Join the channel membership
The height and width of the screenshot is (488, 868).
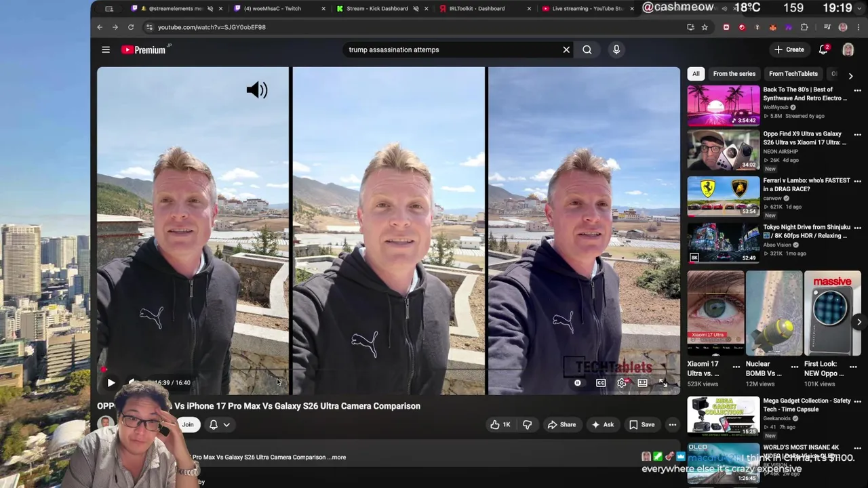[188, 424]
